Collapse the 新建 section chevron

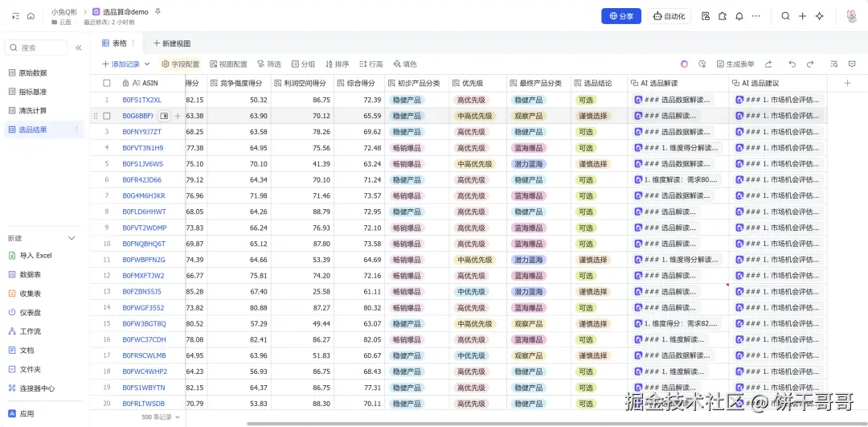72,238
